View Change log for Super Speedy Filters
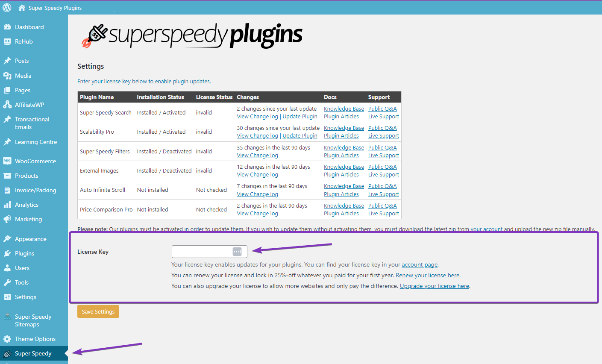The image size is (602, 364). coord(257,155)
